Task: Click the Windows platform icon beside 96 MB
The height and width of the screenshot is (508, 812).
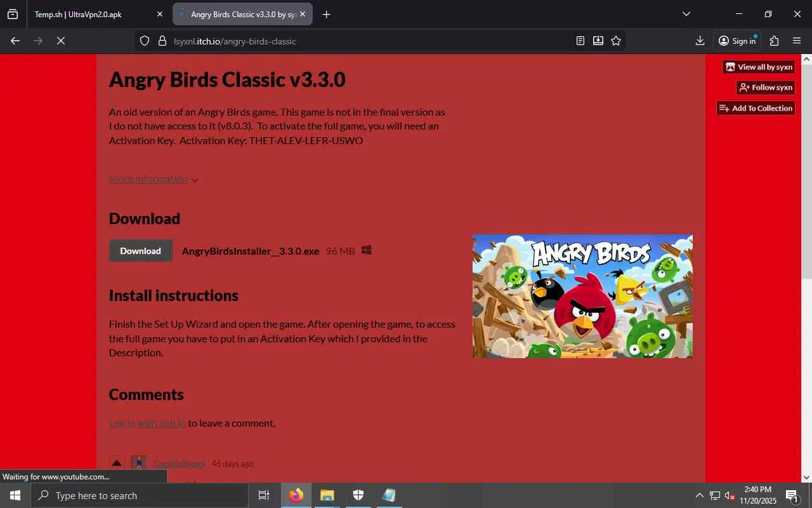Action: (366, 250)
